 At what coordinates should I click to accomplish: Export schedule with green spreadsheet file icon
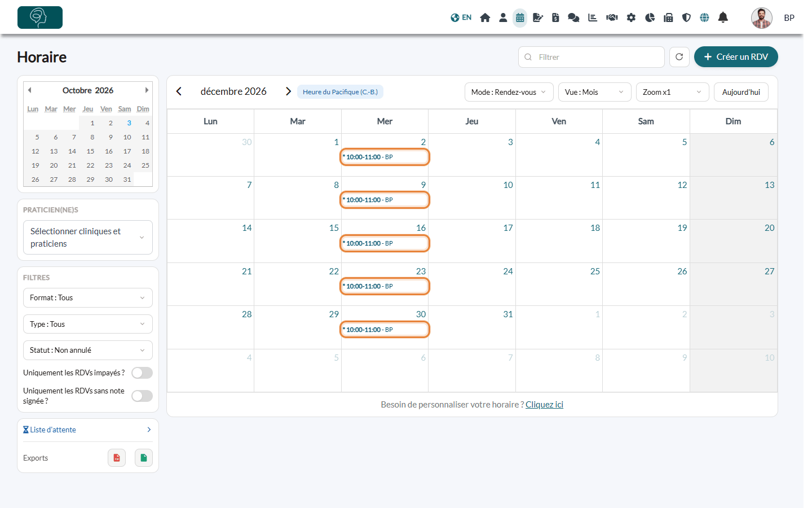(x=144, y=458)
